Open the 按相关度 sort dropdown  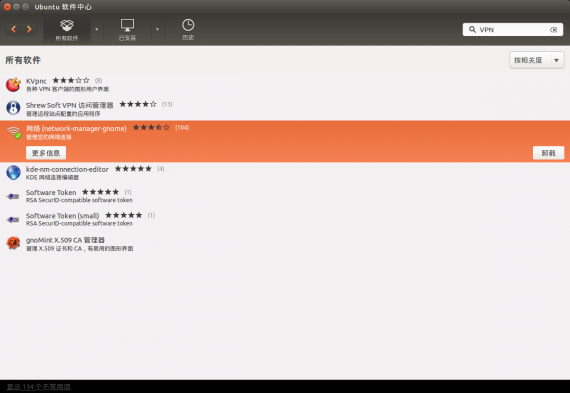tap(537, 60)
